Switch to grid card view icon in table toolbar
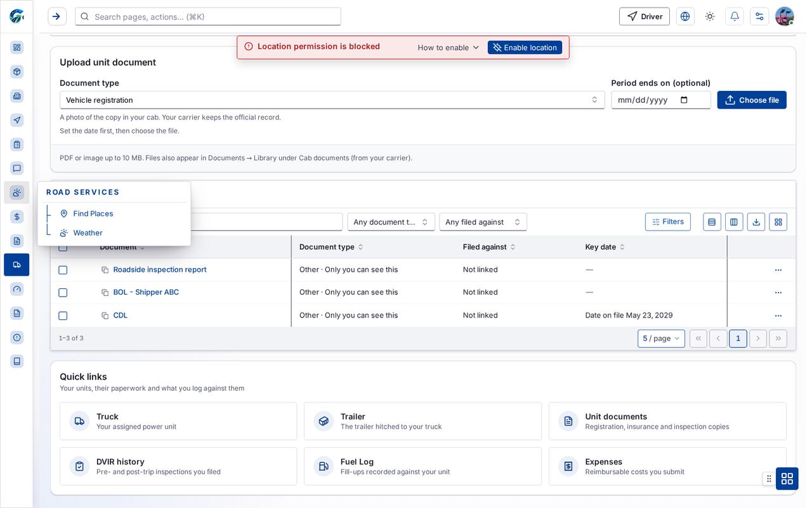 778,222
